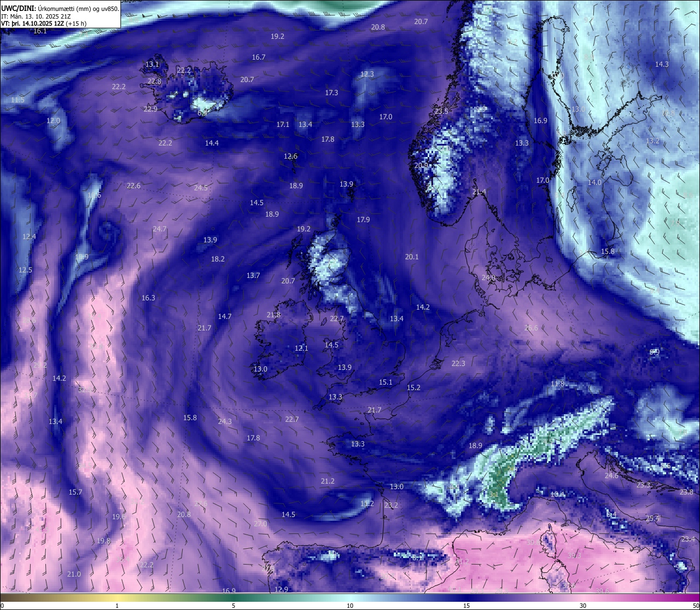
Task: Click the 24.6 value over the Adriatic
Action: click(611, 476)
